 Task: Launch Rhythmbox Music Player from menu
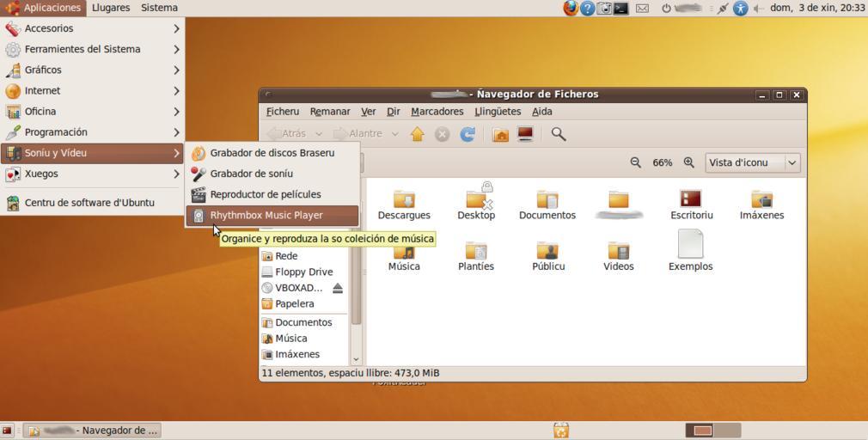pos(266,215)
